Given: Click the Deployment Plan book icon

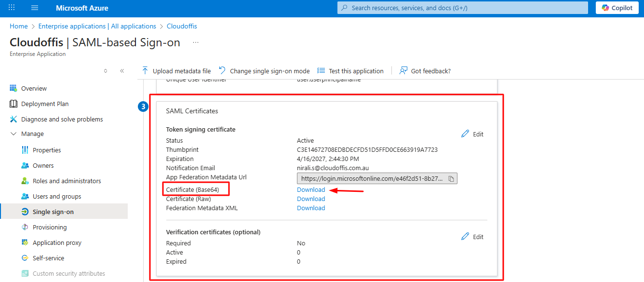Looking at the screenshot, I should pyautogui.click(x=13, y=104).
